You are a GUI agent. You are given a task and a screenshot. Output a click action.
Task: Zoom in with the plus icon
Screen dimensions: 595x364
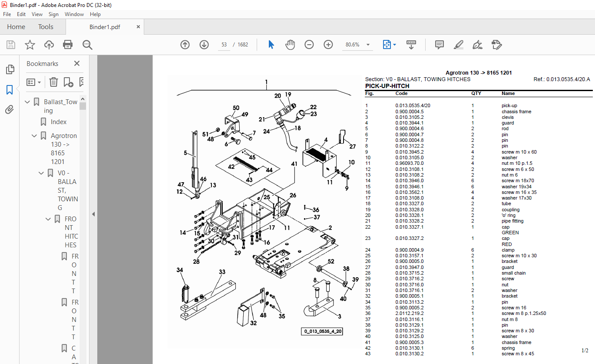328,45
